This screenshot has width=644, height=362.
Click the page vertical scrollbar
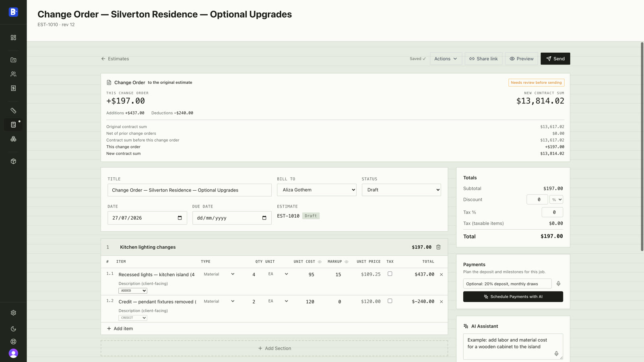[642, 146]
